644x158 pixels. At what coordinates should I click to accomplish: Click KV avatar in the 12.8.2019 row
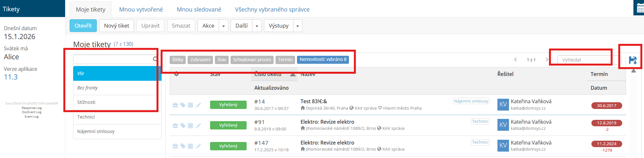coord(503,125)
